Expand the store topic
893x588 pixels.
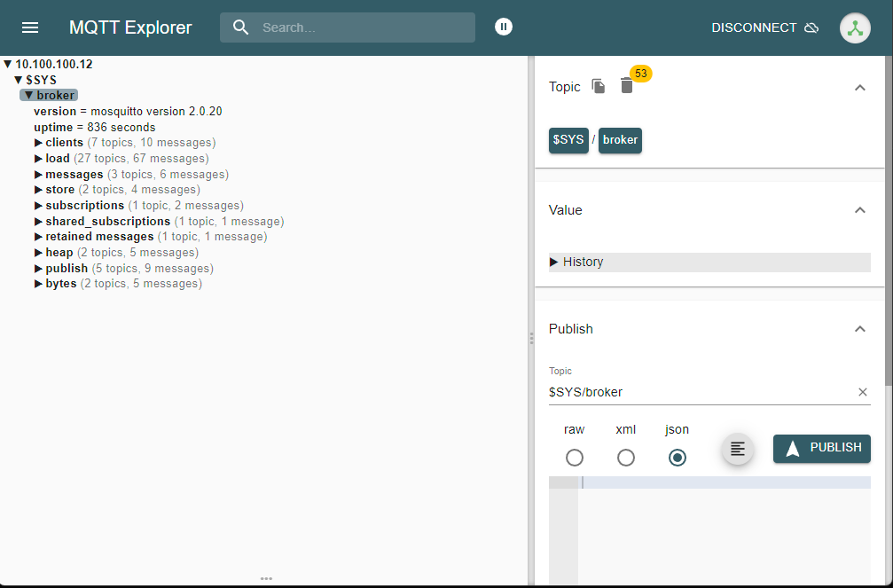(x=38, y=190)
